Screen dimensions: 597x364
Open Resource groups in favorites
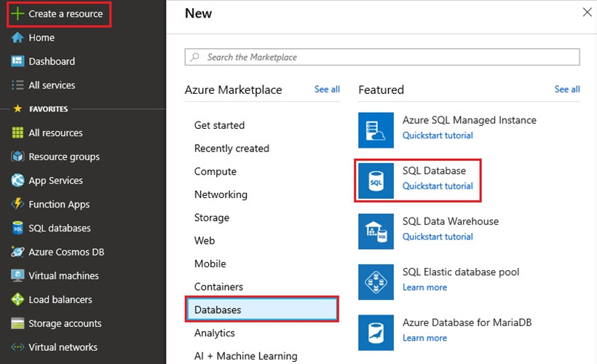pyautogui.click(x=64, y=157)
